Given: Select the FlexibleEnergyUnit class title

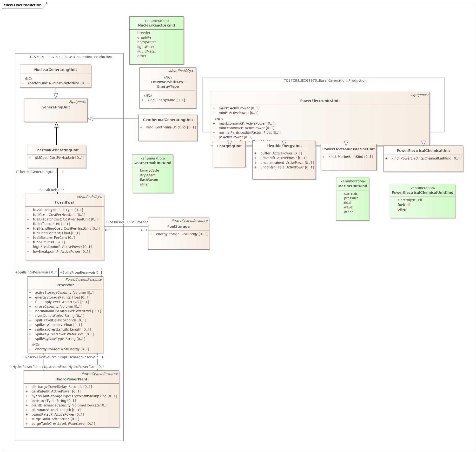Looking at the screenshot, I should pyautogui.click(x=284, y=146).
